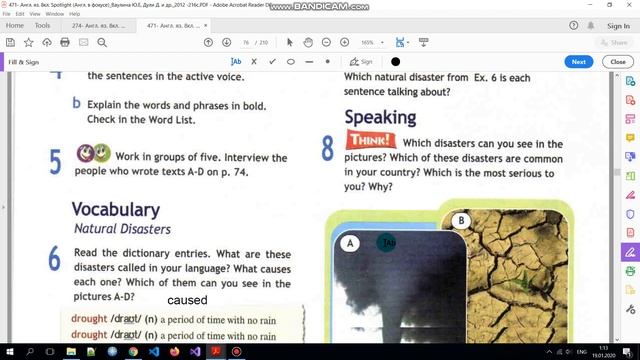Zoom in with the plus button

[344, 42]
